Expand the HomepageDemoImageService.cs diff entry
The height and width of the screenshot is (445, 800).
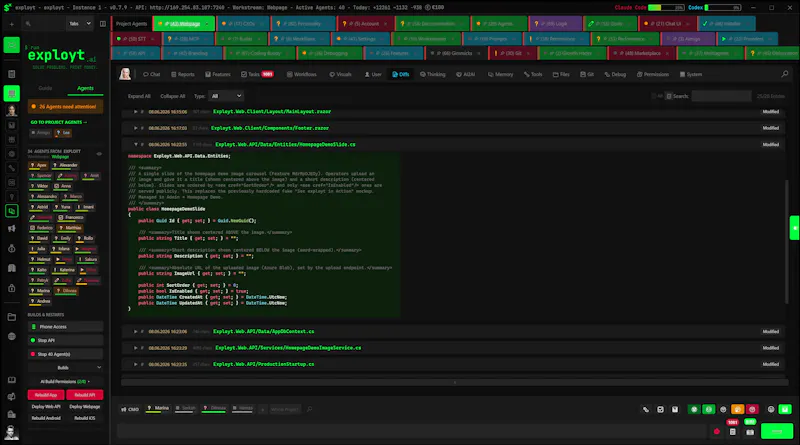pos(135,348)
